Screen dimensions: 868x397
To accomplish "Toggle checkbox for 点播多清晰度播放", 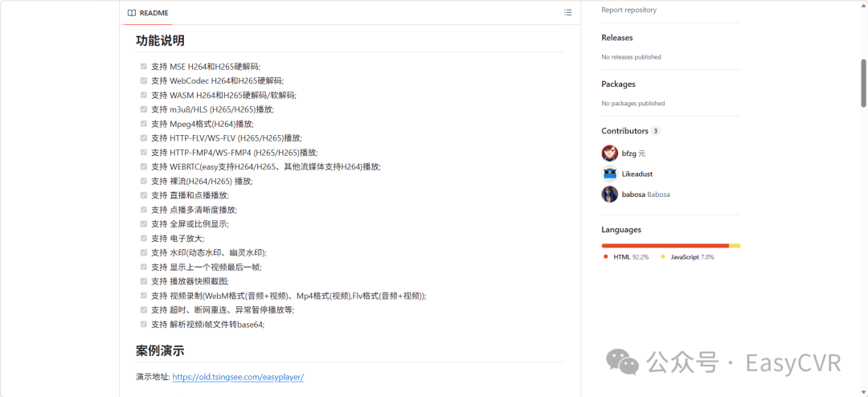I will pyautogui.click(x=143, y=210).
